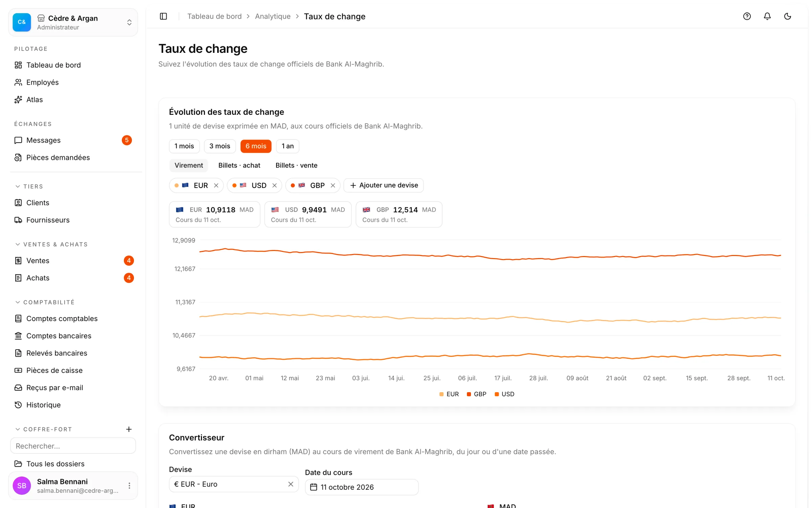Collapse the Comptabilité section
812x508 pixels.
point(45,302)
